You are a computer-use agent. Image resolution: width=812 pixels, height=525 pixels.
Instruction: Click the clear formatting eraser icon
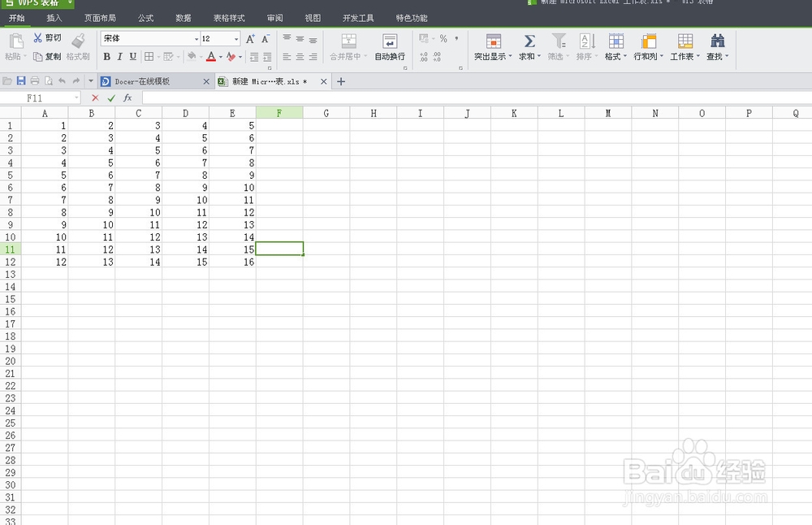click(231, 57)
